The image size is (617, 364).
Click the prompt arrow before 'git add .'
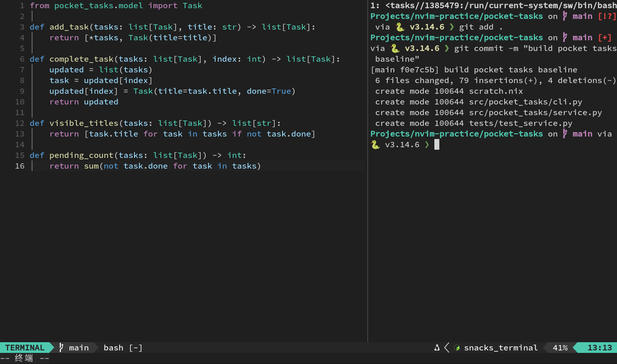(452, 27)
